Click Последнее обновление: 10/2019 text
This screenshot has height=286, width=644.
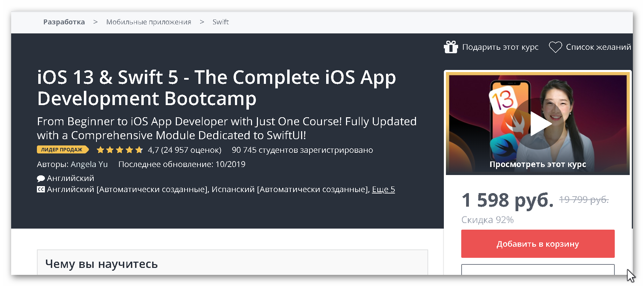182,164
